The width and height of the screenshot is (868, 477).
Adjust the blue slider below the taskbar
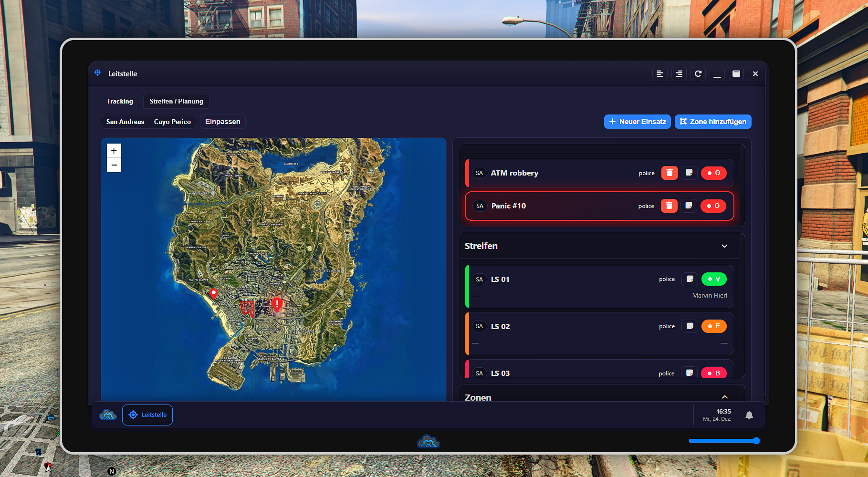[756, 441]
